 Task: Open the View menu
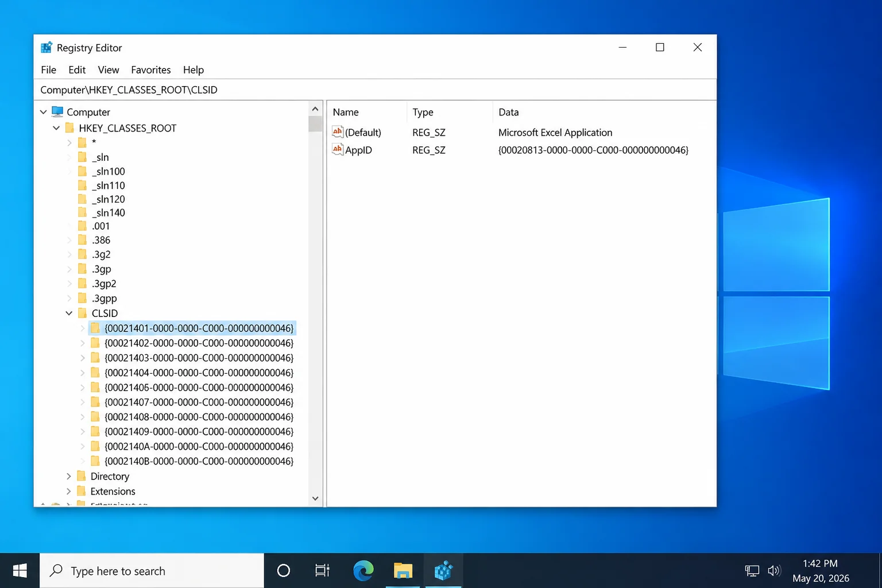click(109, 69)
